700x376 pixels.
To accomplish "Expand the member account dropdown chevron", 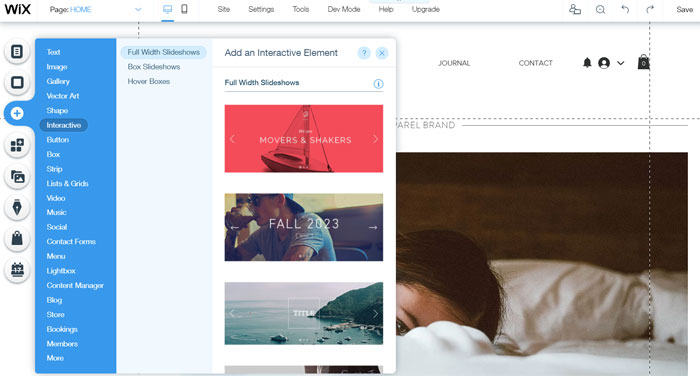I will click(x=621, y=63).
